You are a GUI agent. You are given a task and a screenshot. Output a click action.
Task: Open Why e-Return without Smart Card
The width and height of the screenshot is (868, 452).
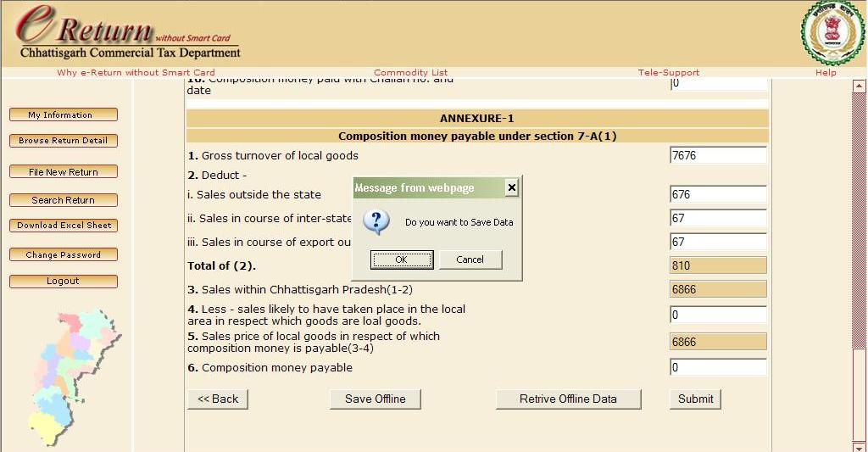136,73
